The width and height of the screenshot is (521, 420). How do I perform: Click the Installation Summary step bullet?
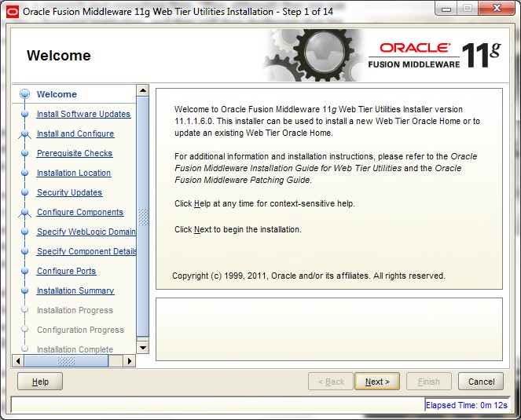click(x=24, y=290)
